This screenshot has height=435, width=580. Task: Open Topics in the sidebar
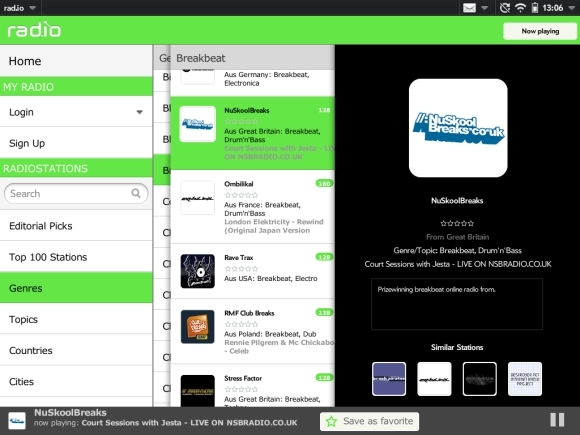(76, 319)
